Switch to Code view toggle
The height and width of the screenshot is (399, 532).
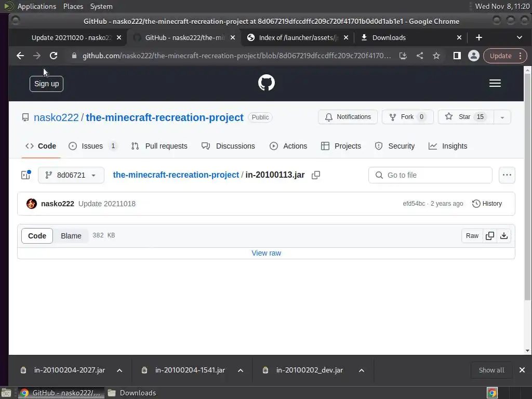pyautogui.click(x=37, y=236)
